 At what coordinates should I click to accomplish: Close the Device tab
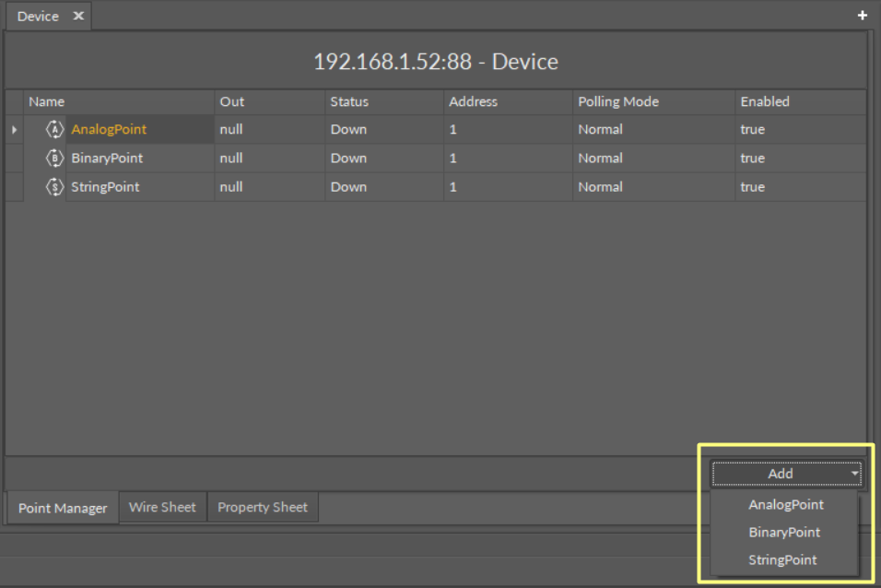coord(78,17)
